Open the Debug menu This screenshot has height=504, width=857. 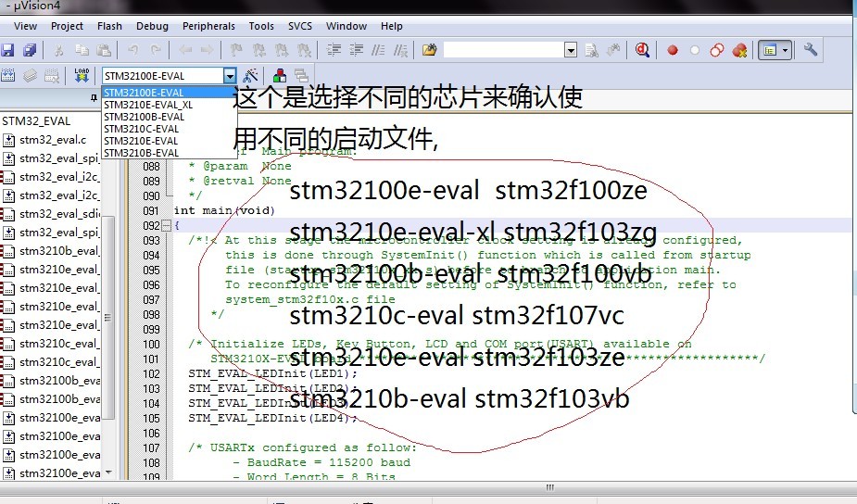[x=152, y=26]
